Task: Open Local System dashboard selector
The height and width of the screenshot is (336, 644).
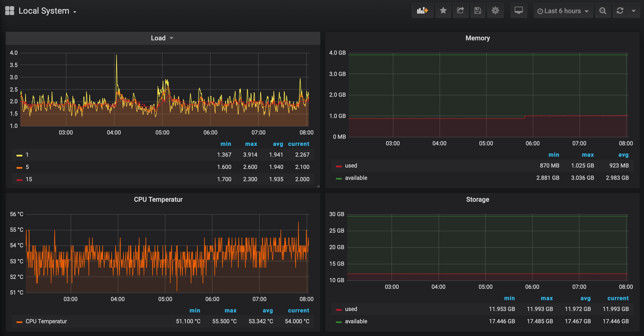Action: pos(47,11)
